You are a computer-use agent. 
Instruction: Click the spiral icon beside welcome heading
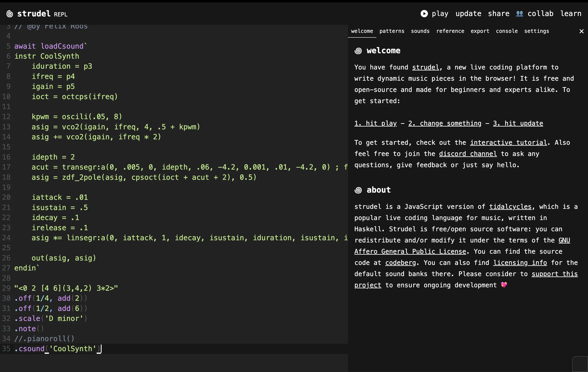point(358,51)
